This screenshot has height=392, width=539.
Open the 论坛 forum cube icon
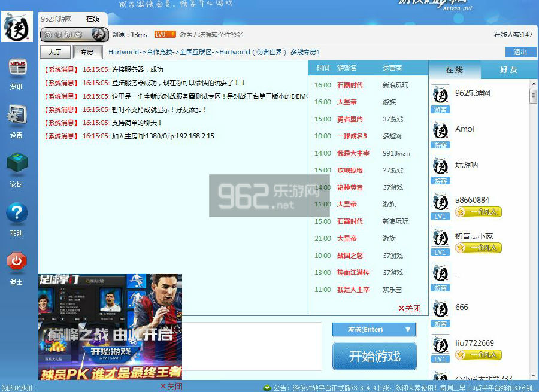[x=17, y=163]
